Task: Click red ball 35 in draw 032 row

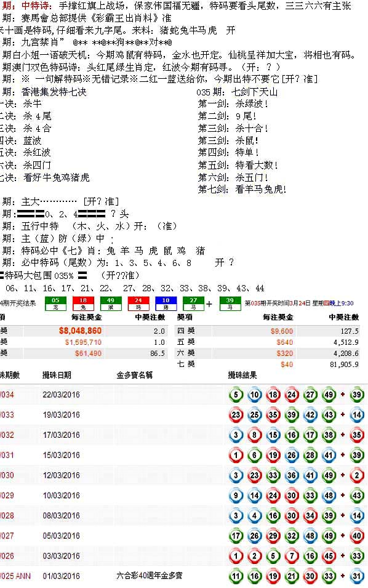Action: 357,435
